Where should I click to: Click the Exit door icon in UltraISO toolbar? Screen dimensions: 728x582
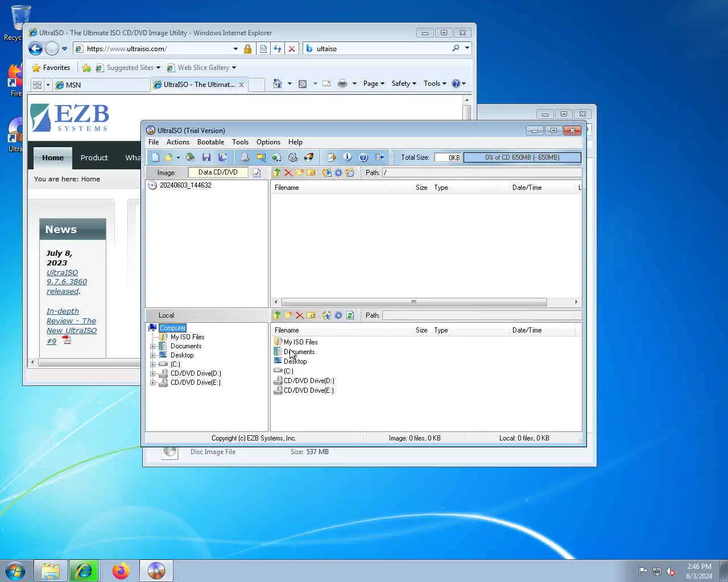[380, 157]
